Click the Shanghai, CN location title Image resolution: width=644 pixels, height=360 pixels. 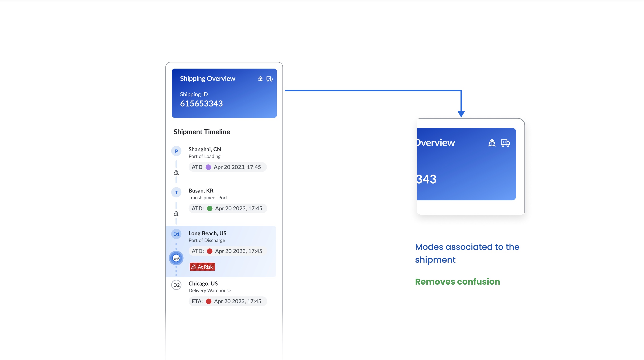[x=205, y=149]
